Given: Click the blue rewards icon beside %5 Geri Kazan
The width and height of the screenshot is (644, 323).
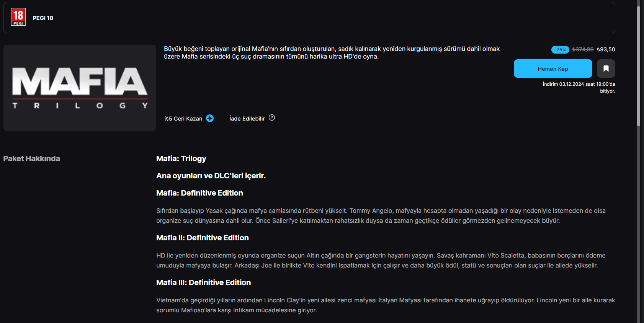Looking at the screenshot, I should click(x=210, y=118).
